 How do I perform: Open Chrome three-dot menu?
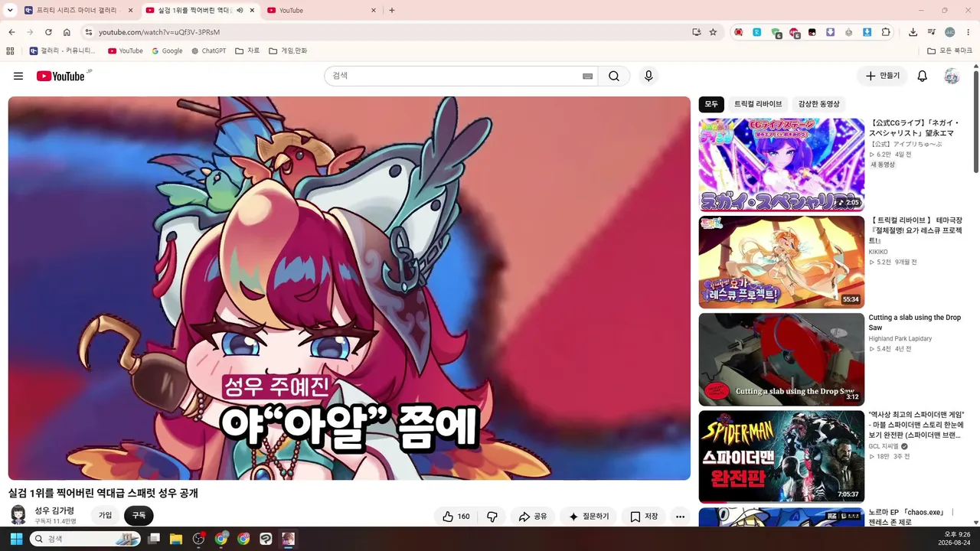point(969,32)
